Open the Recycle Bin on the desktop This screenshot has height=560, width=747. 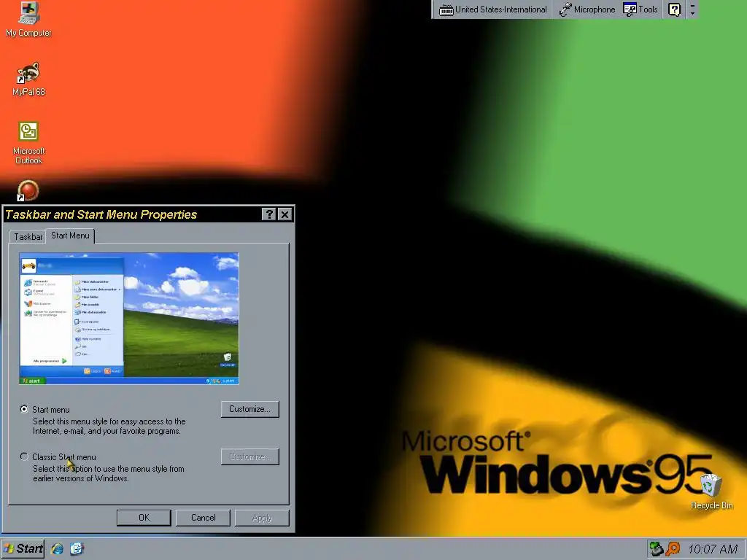coord(711,491)
